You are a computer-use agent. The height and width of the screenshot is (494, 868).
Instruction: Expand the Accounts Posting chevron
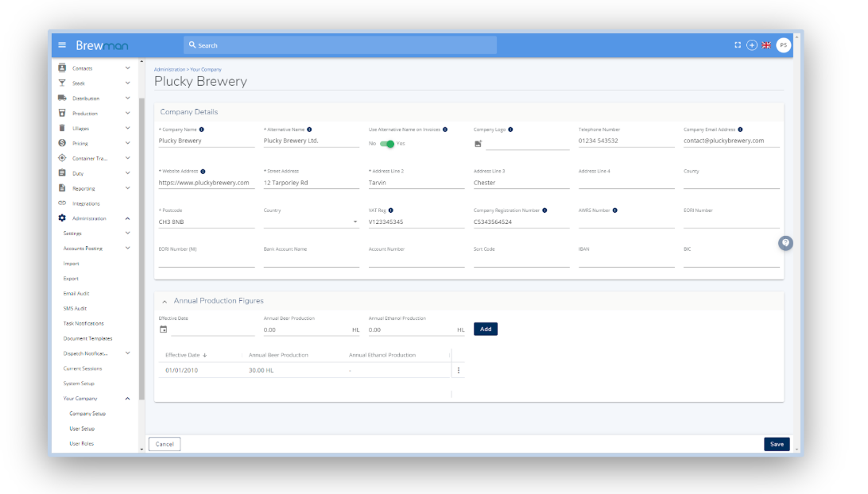coord(127,249)
